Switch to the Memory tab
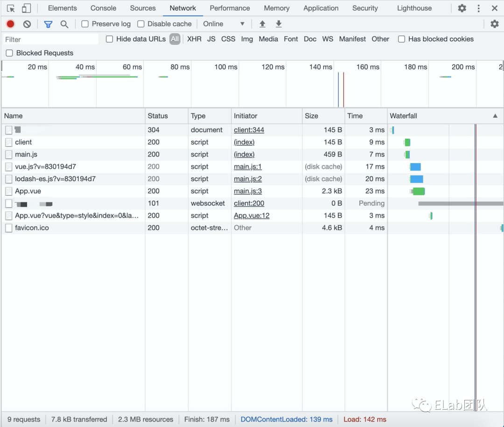 (x=277, y=8)
